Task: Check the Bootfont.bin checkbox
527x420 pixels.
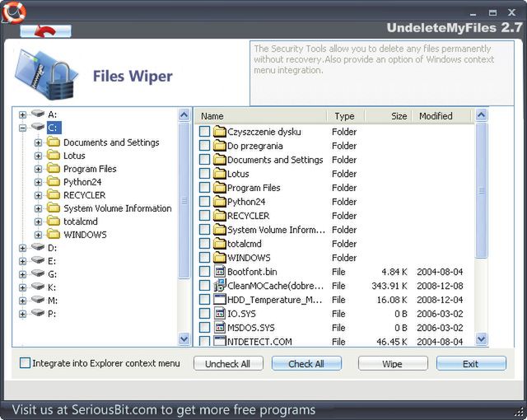Action: pyautogui.click(x=204, y=272)
